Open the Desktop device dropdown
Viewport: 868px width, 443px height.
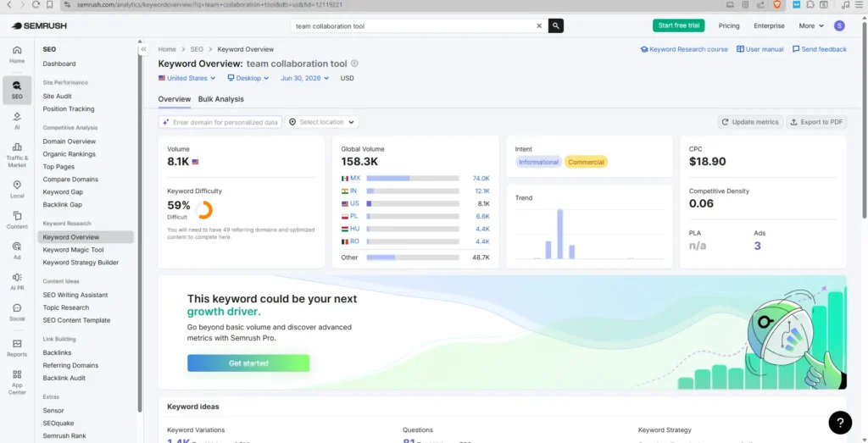[x=248, y=78]
